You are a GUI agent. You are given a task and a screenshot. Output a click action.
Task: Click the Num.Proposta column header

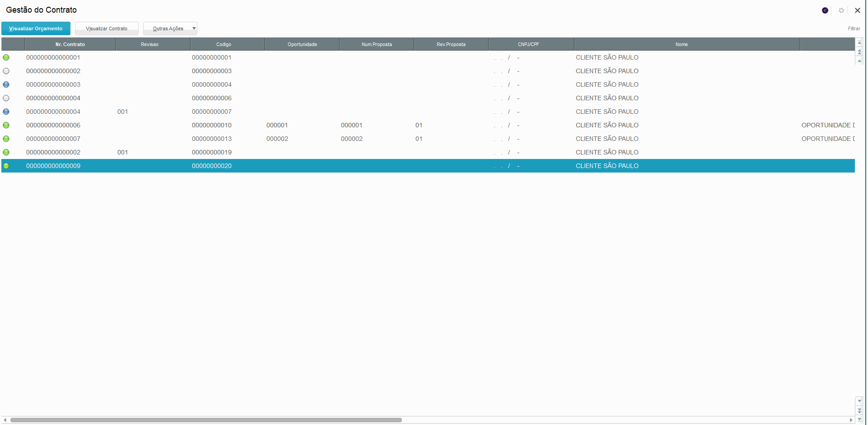[377, 44]
